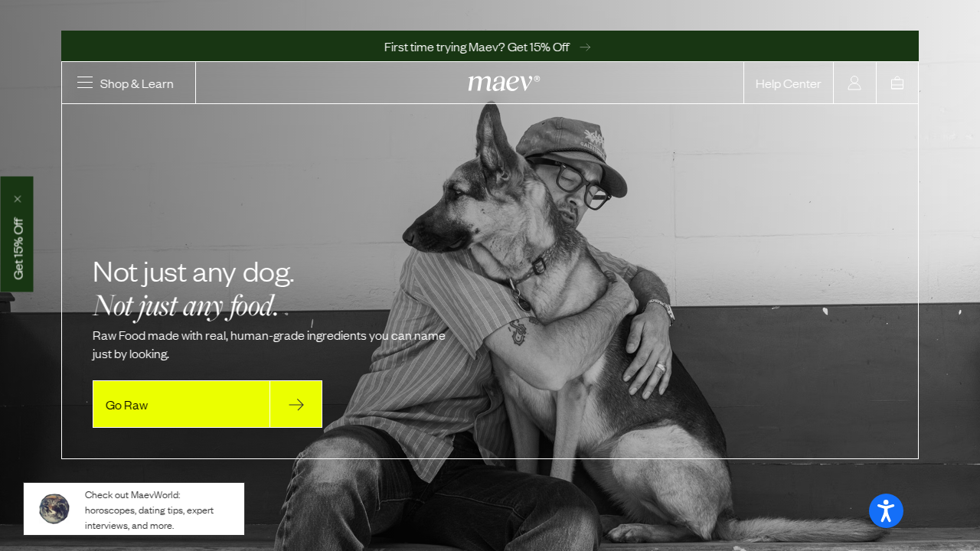
Task: Expand the Get 15% Off side tab
Action: point(18,249)
